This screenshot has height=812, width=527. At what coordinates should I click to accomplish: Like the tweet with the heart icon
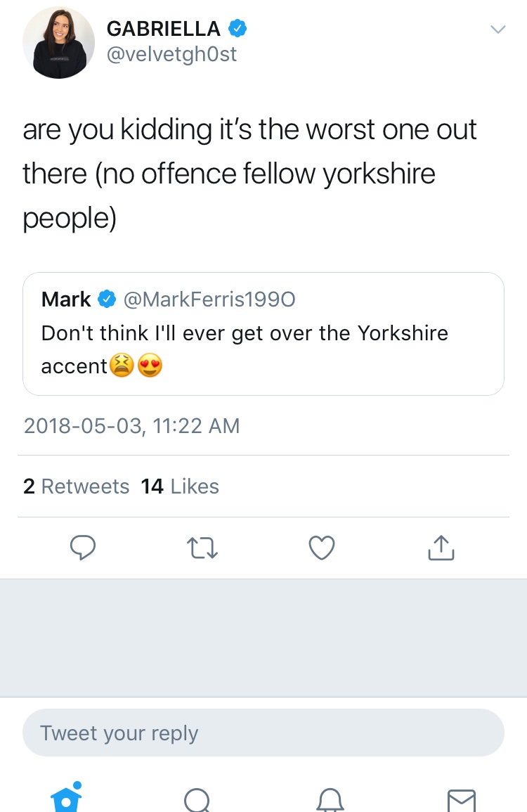point(322,548)
